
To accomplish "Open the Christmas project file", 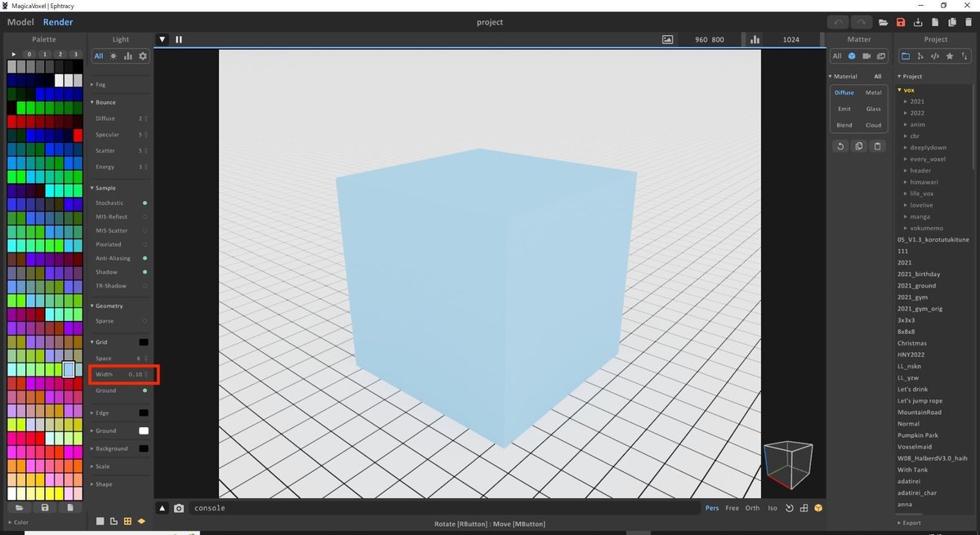I will (912, 343).
